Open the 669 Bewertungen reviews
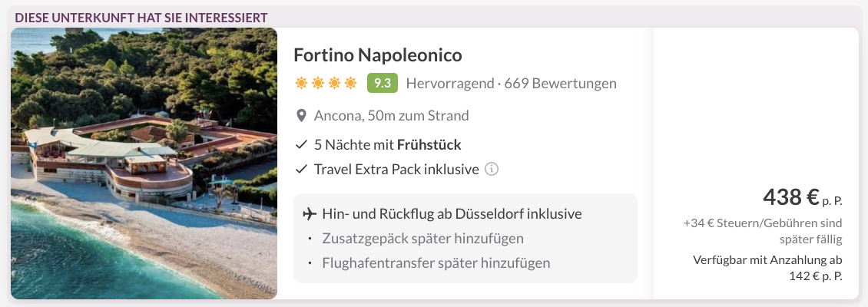 (x=560, y=84)
